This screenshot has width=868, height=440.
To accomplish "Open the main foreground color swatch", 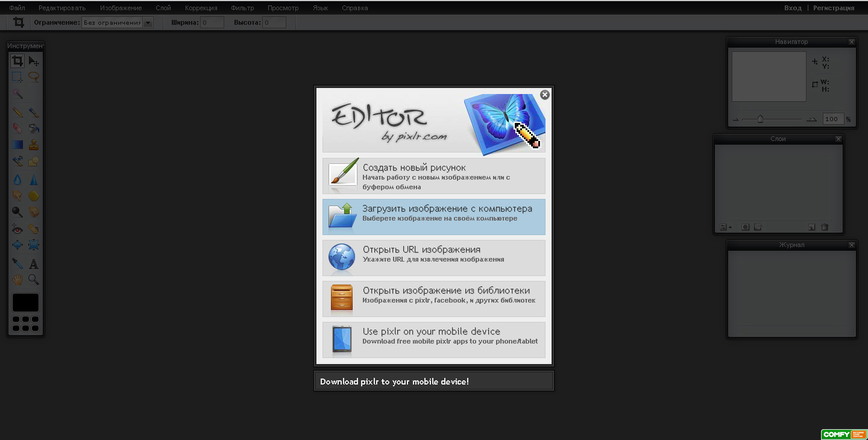I will point(25,303).
